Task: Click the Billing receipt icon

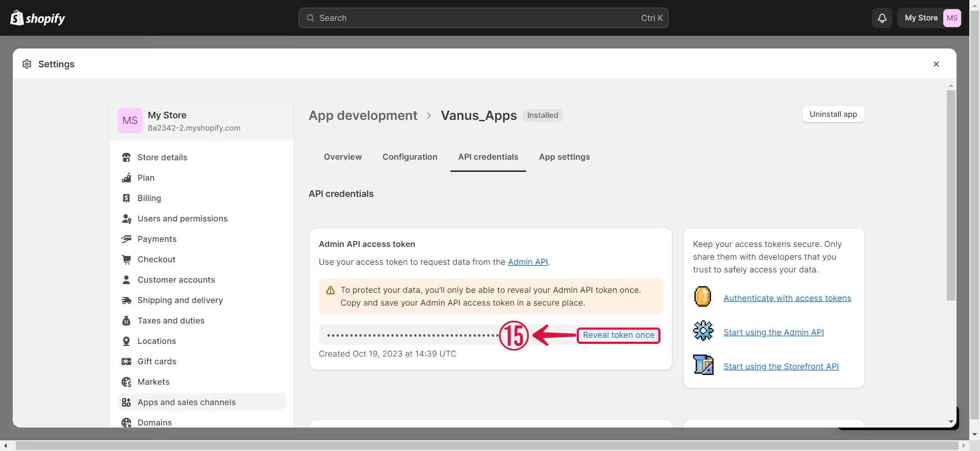Action: [127, 198]
